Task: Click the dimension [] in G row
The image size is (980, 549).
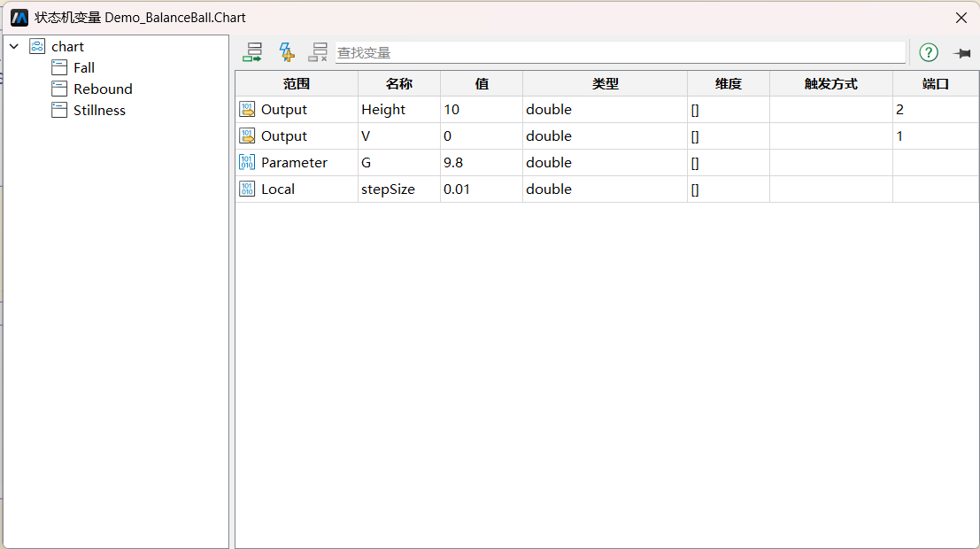Action: (x=728, y=163)
